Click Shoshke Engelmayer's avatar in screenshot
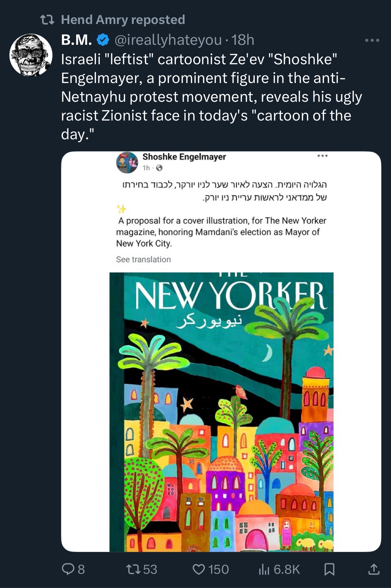Viewport: 391px width, 588px height. click(x=127, y=163)
